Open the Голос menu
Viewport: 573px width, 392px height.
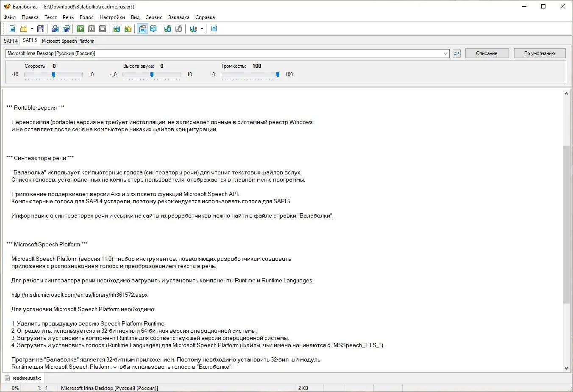(86, 17)
